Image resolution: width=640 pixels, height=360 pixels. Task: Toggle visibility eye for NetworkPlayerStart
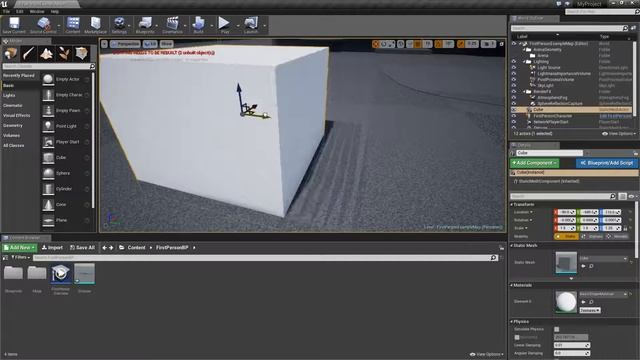[x=514, y=122]
